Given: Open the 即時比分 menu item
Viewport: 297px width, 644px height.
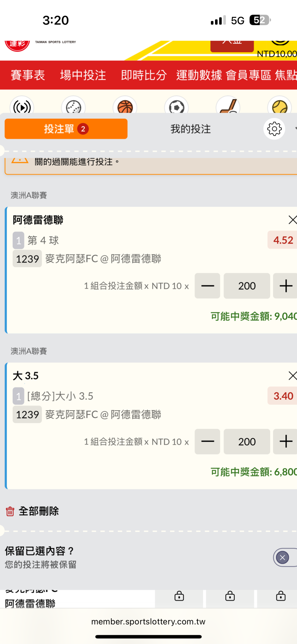Looking at the screenshot, I should pos(144,75).
